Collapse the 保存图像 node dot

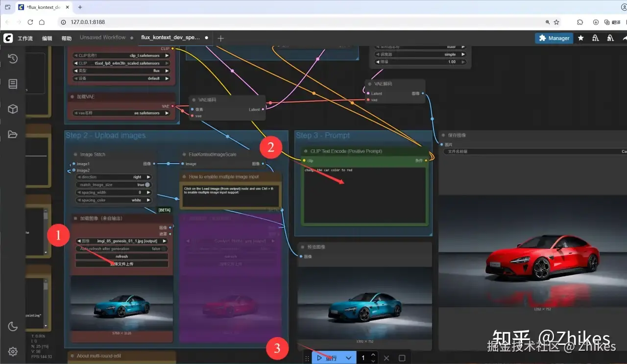tap(443, 135)
